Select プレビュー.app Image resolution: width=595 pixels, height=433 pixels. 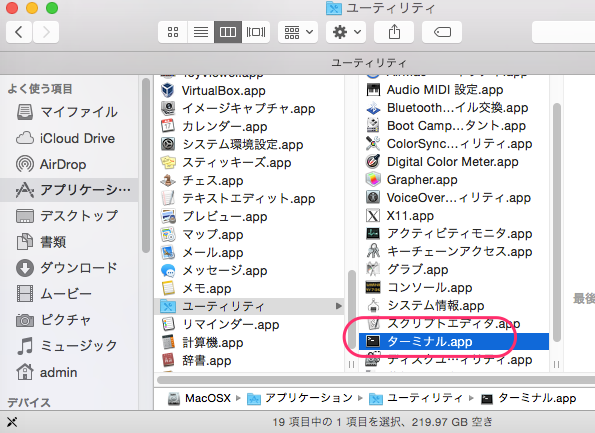tap(250, 217)
